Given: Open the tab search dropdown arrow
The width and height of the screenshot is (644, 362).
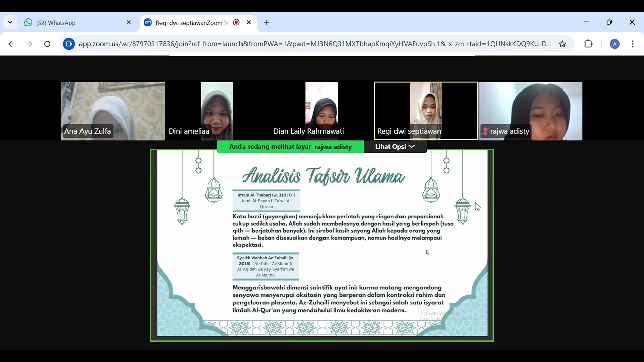Looking at the screenshot, I should tap(10, 22).
